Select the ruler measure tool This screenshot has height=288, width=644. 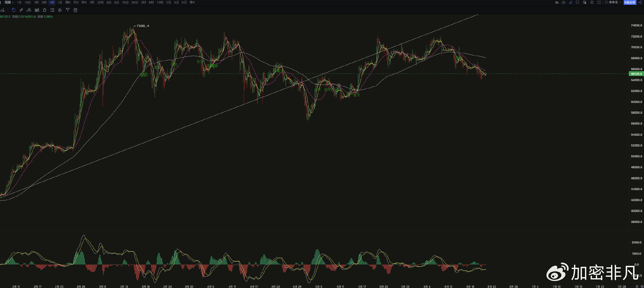pos(21,10)
